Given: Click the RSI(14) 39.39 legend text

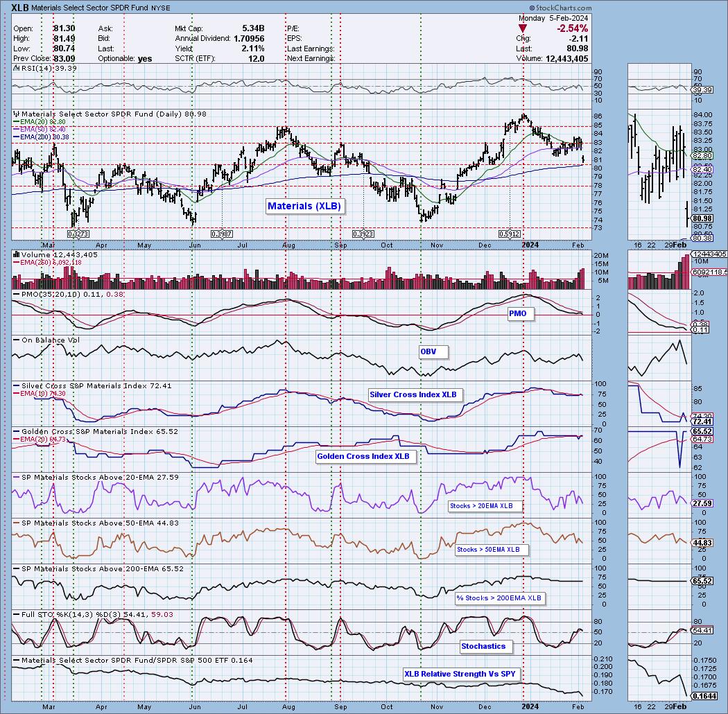Looking at the screenshot, I should (x=45, y=68).
